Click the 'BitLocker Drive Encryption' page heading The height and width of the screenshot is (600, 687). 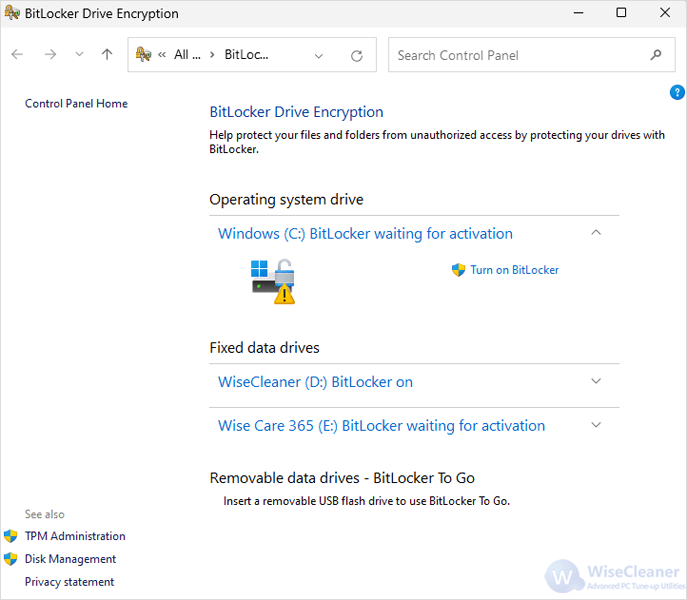(296, 112)
